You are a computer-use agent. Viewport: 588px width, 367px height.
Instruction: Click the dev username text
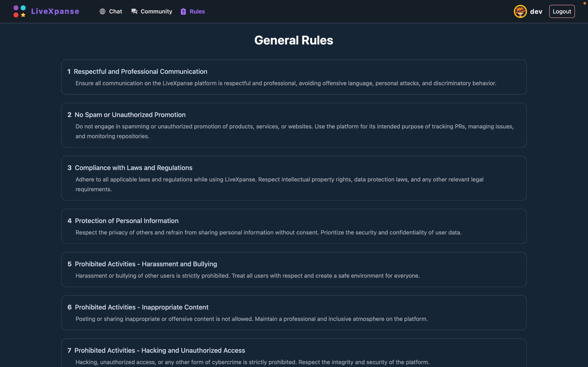pyautogui.click(x=536, y=11)
